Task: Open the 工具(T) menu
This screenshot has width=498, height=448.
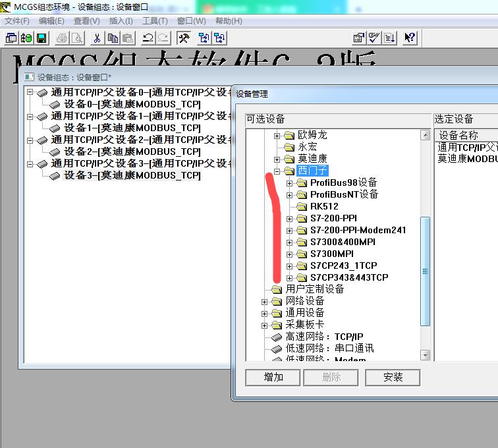Action: click(155, 21)
